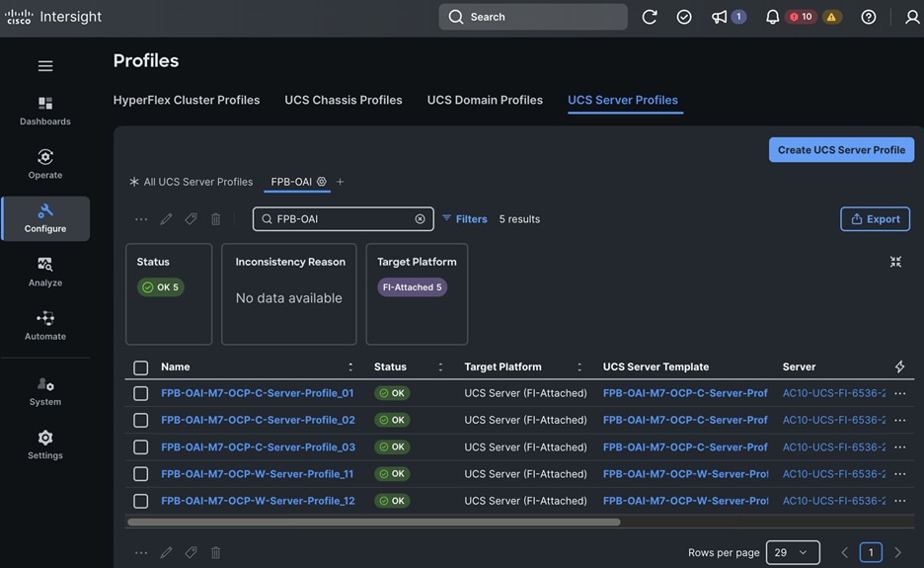Screen dimensions: 924x568
Task: Switch to HyperFlex Cluster Profiles tab
Action: click(x=187, y=101)
